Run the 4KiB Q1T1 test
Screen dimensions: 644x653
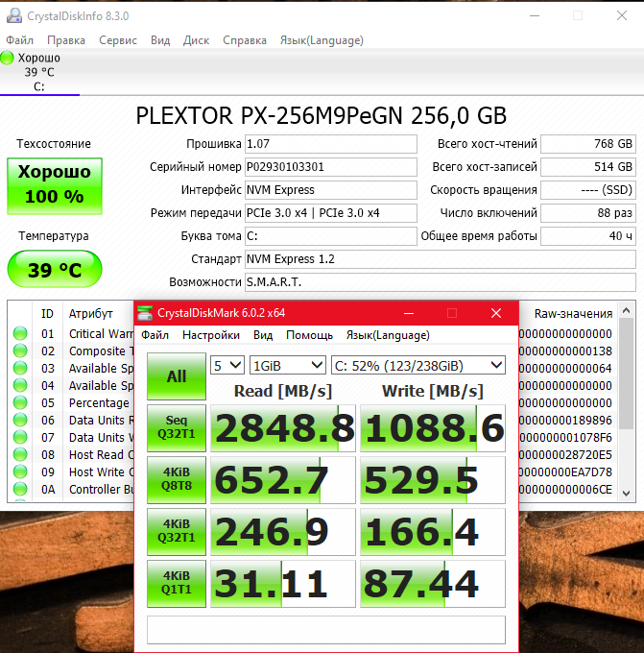click(177, 584)
